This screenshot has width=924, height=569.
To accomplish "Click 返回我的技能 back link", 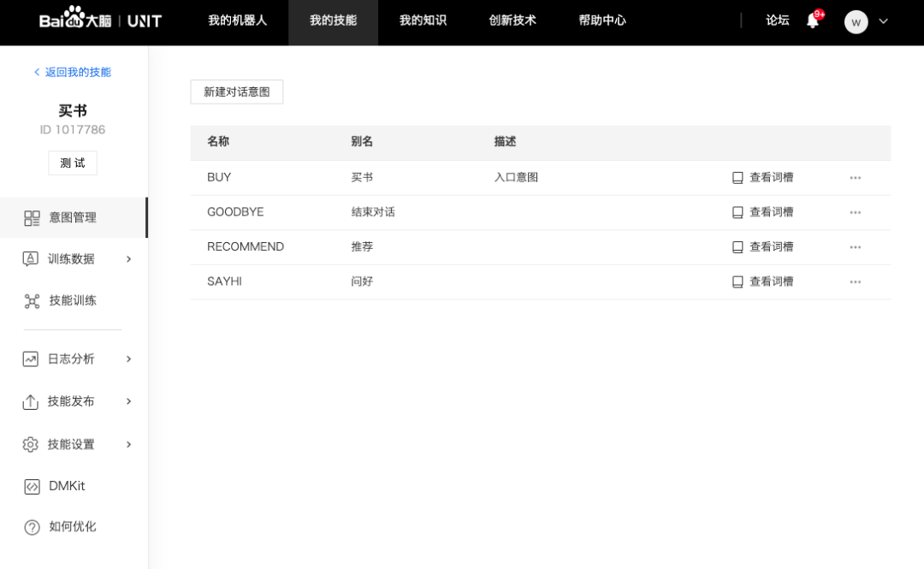I will (73, 72).
